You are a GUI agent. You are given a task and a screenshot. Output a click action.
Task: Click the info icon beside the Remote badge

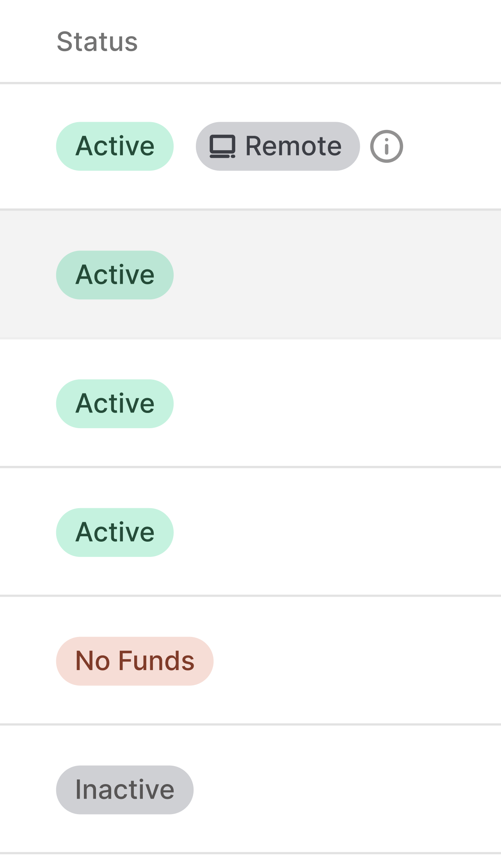click(387, 146)
